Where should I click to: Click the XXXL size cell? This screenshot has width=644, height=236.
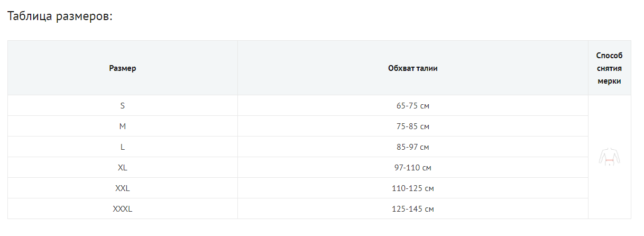pos(123,209)
